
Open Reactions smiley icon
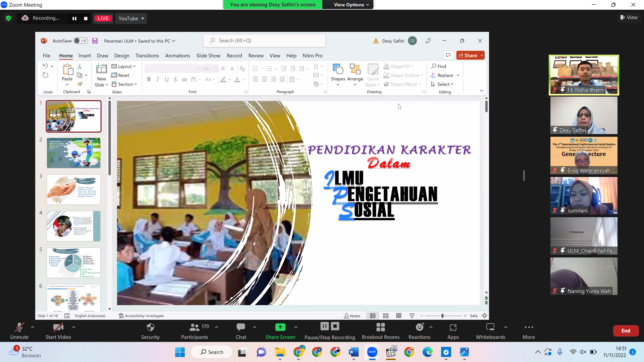tap(420, 327)
